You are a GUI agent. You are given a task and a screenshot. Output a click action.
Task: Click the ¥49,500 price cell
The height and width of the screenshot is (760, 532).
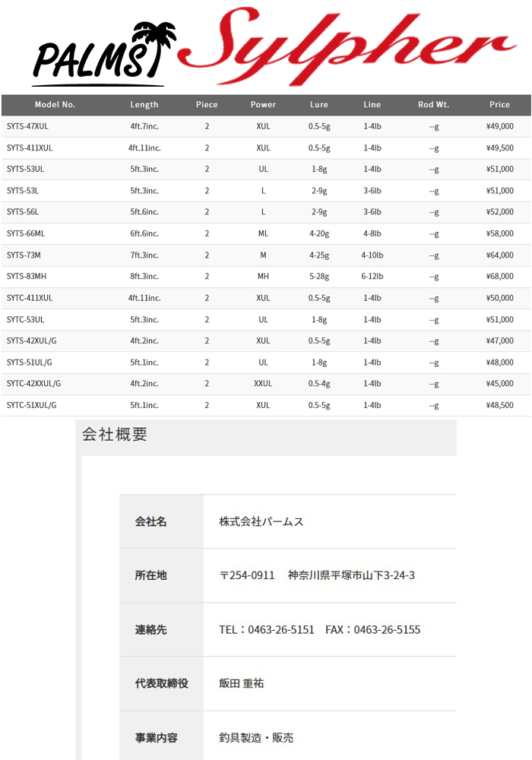pos(499,148)
